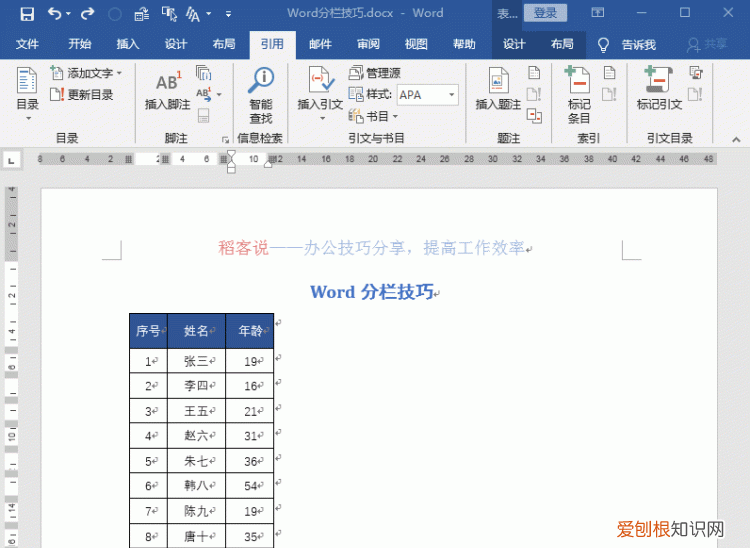Click Update Table of Contents (更新目录)

point(82,94)
